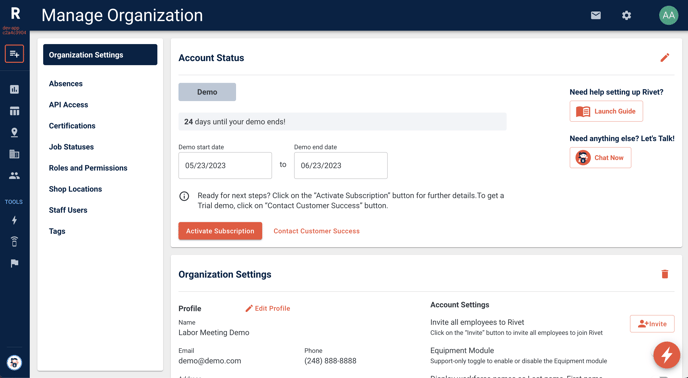Click the TOOLS sidebar label
Viewport: 688px width, 378px height.
point(14,202)
